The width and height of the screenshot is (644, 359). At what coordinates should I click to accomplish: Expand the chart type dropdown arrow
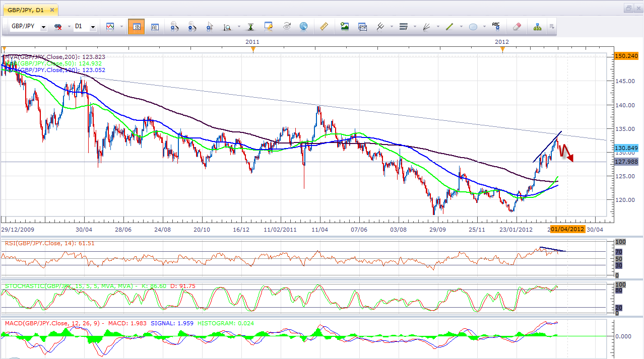point(121,27)
